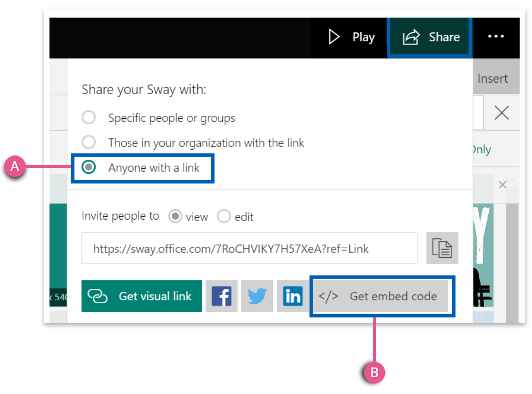Share the Sway on Twitter
This screenshot has height=394, width=532.
click(257, 296)
